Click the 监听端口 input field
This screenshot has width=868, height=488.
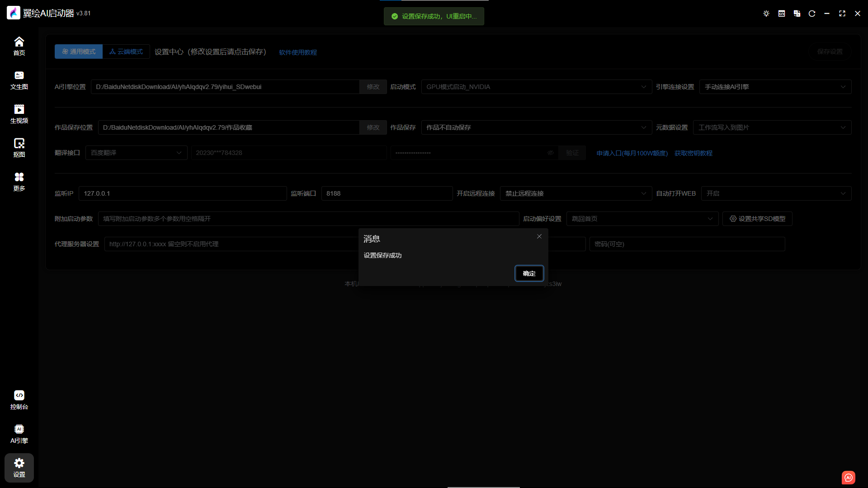387,193
